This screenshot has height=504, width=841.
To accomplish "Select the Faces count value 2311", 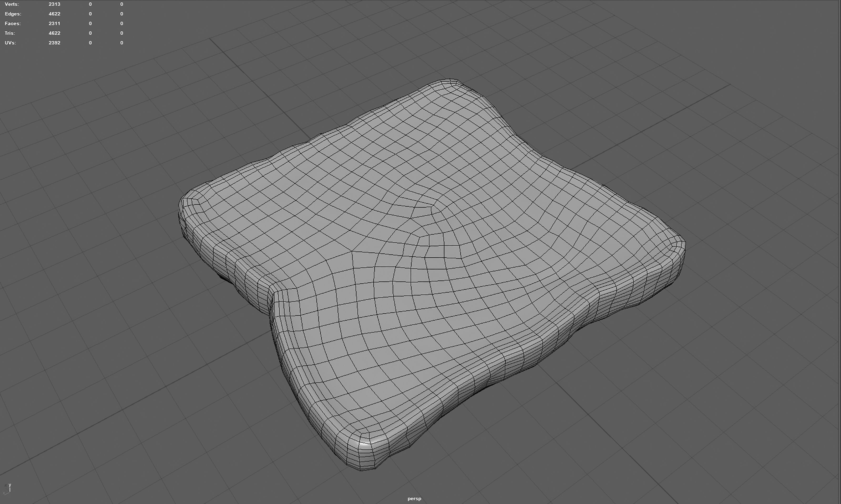I will tap(54, 23).
